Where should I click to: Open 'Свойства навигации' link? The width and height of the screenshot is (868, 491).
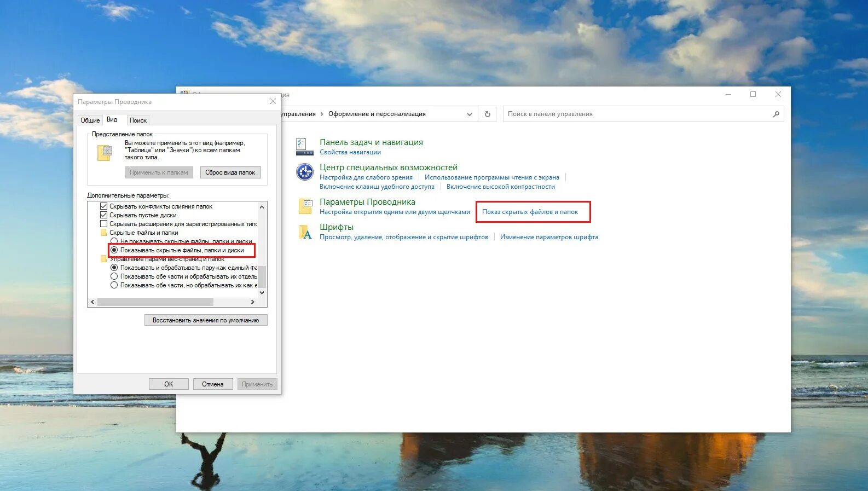(350, 152)
